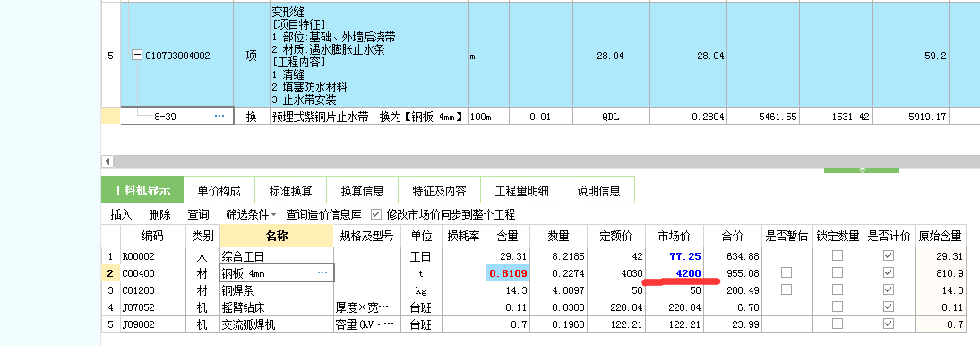The width and height of the screenshot is (980, 346).
Task: Click the 容量 (kV·… specification cell
Action: 367,324
